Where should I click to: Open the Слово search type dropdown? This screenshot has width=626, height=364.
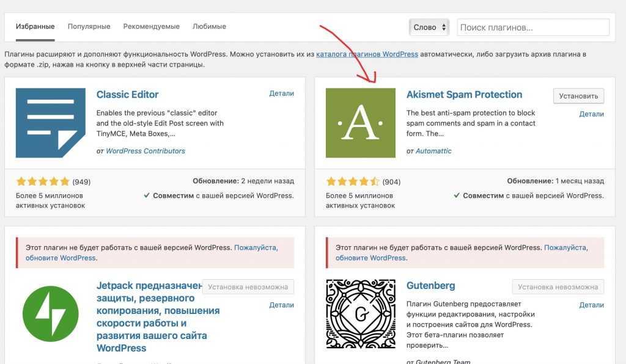pos(429,27)
